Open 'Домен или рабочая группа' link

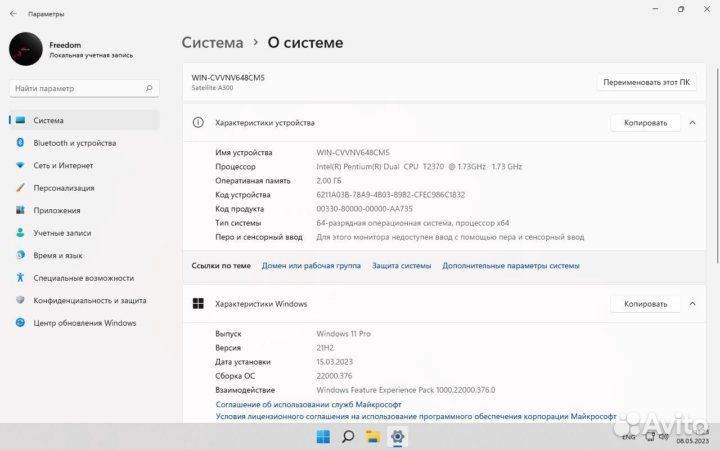click(311, 265)
